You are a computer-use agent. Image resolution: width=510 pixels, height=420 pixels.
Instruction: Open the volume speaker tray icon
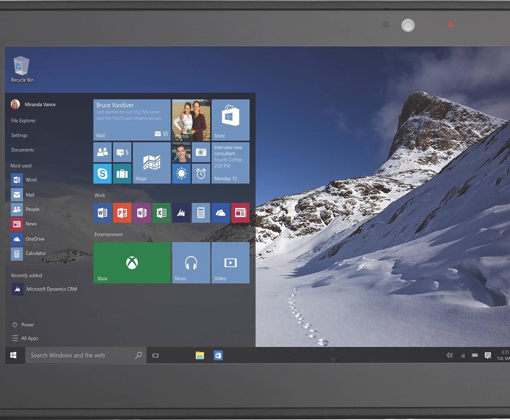[x=449, y=355]
